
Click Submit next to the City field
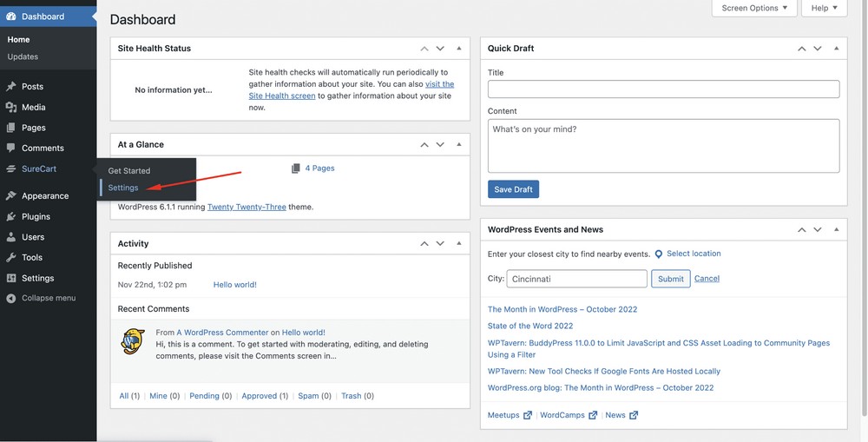tap(670, 279)
